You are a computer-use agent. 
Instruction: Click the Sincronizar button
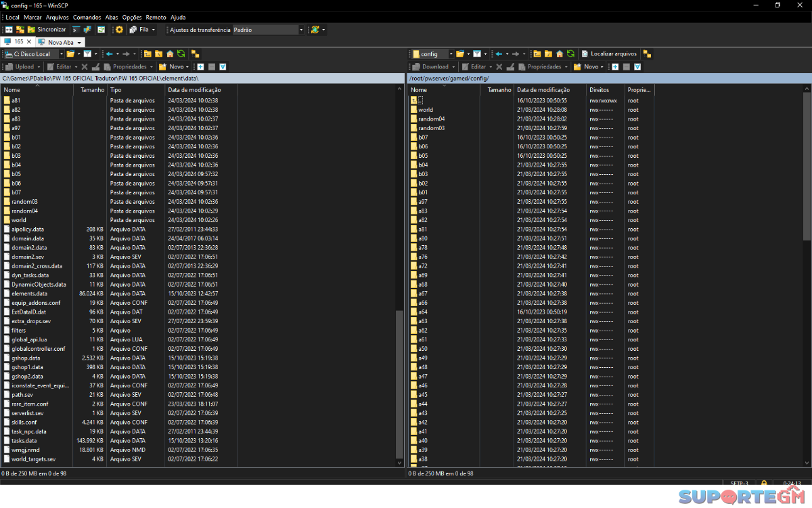click(x=47, y=30)
